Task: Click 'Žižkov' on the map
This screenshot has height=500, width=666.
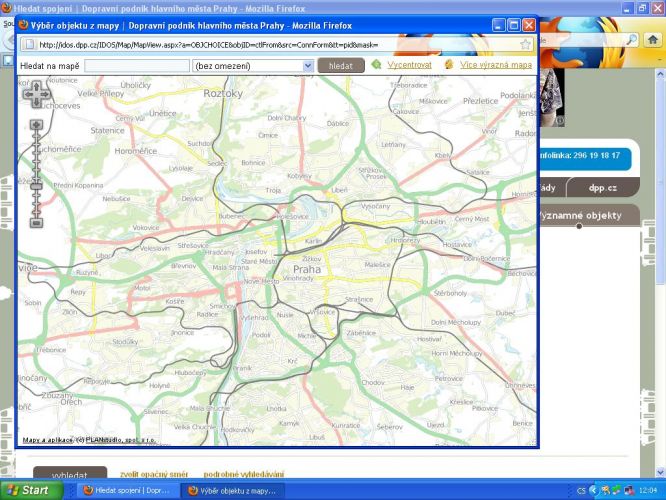Action: pyautogui.click(x=312, y=259)
